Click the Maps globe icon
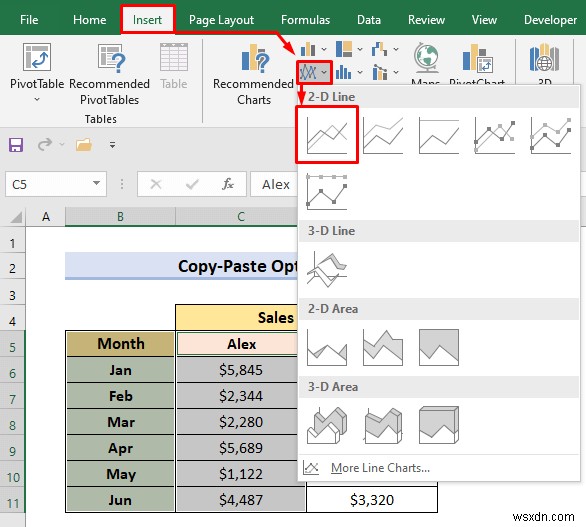The width and height of the screenshot is (586, 527). 426,57
